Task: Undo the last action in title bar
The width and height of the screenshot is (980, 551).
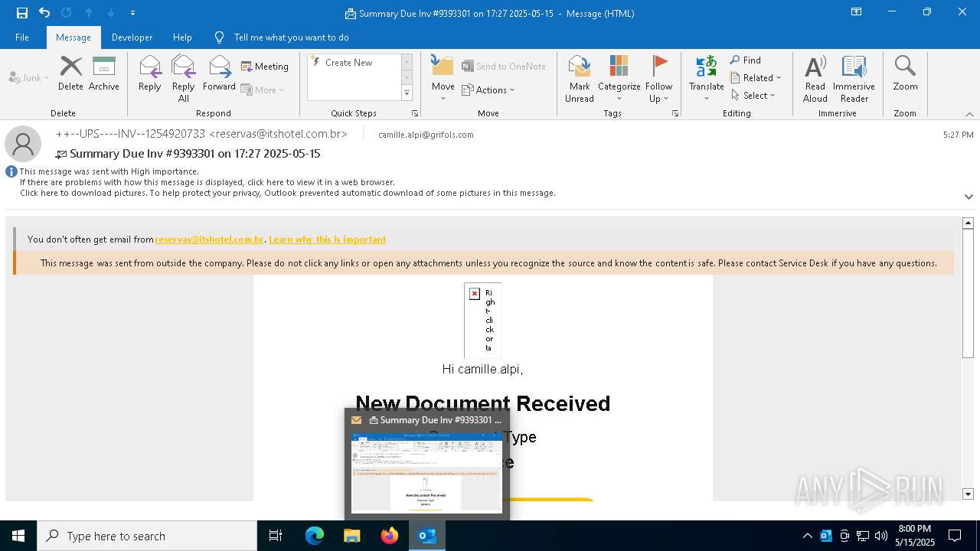Action: tap(44, 12)
